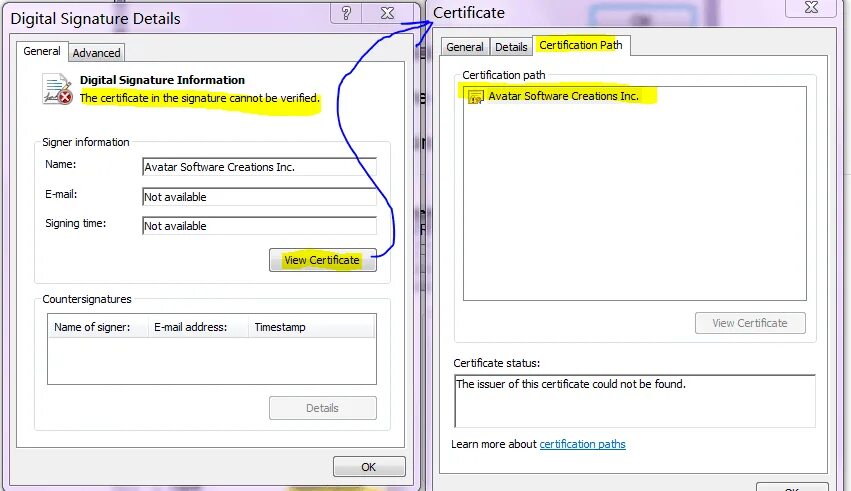Click the Countersignatures group label
Image resolution: width=851 pixels, height=491 pixels.
pyautogui.click(x=87, y=299)
